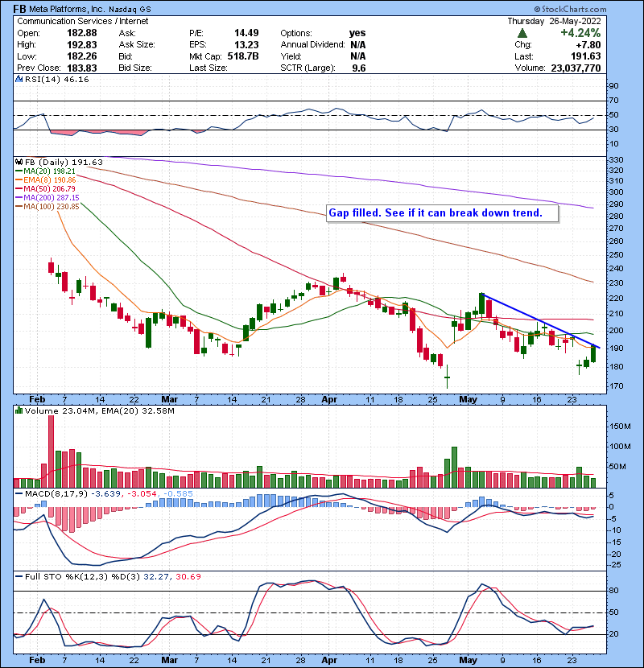Click the Mkt Cap value 518.7B

243,56
